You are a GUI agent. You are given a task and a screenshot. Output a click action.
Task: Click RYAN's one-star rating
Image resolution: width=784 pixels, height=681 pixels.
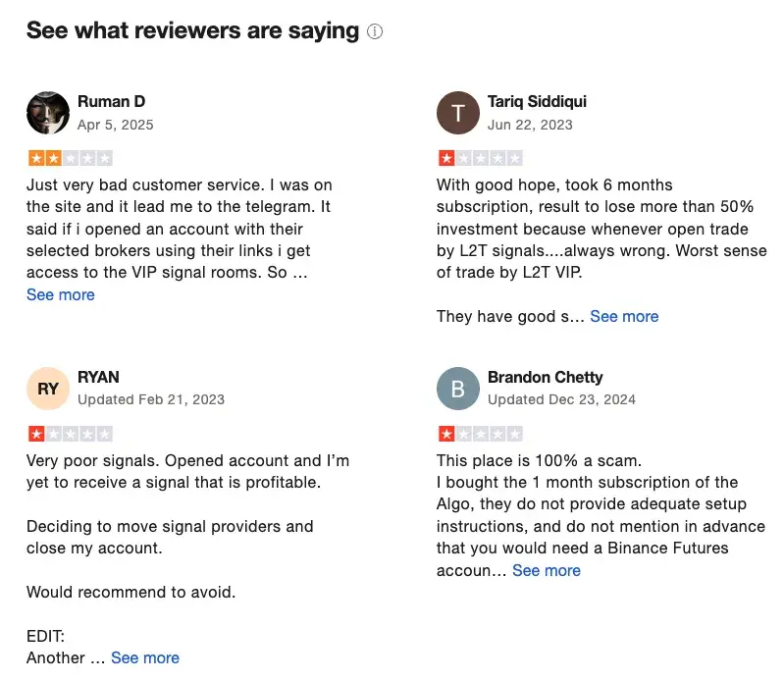coord(71,434)
